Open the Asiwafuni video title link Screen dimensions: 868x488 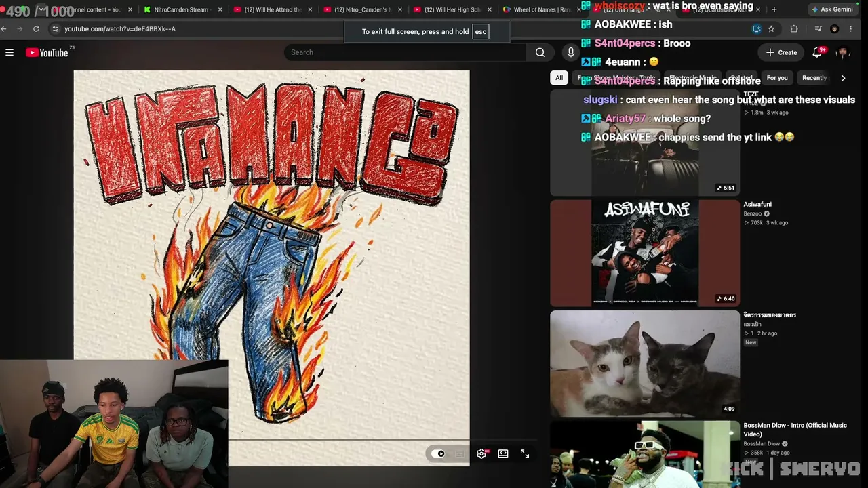(757, 204)
